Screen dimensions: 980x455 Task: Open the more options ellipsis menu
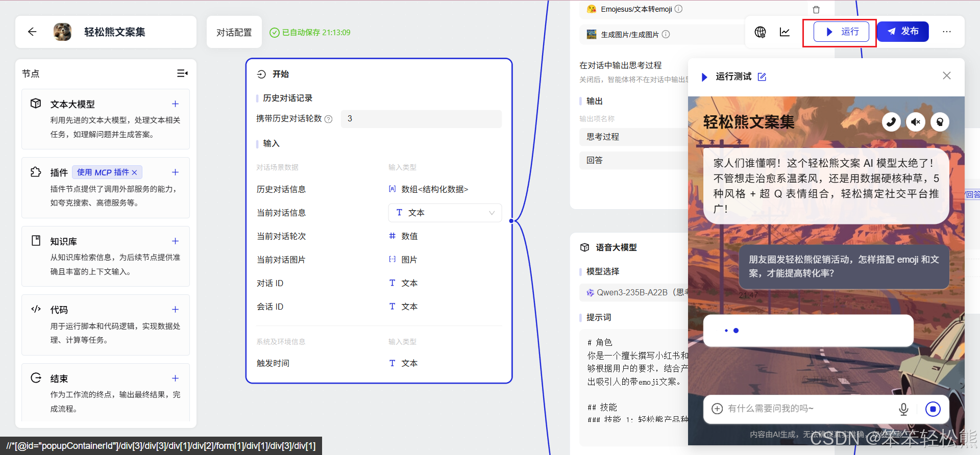[947, 32]
